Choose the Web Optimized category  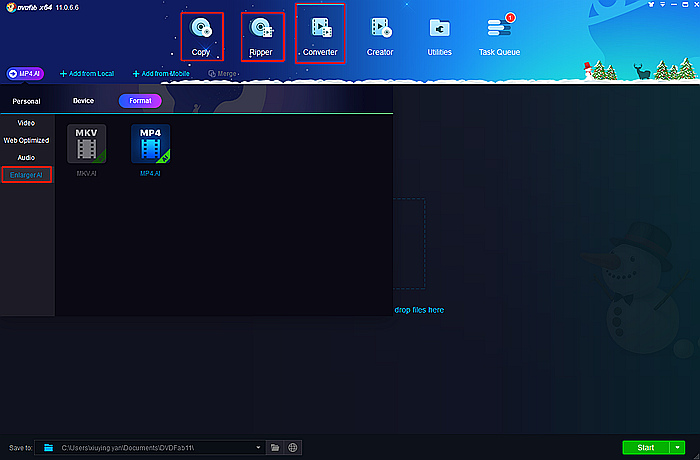[27, 140]
